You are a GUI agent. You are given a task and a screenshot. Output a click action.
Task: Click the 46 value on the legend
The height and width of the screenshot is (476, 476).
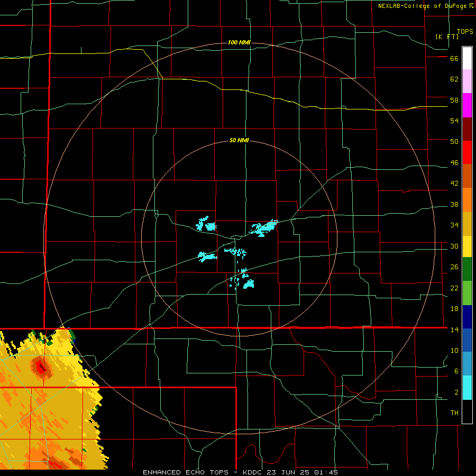pyautogui.click(x=454, y=163)
